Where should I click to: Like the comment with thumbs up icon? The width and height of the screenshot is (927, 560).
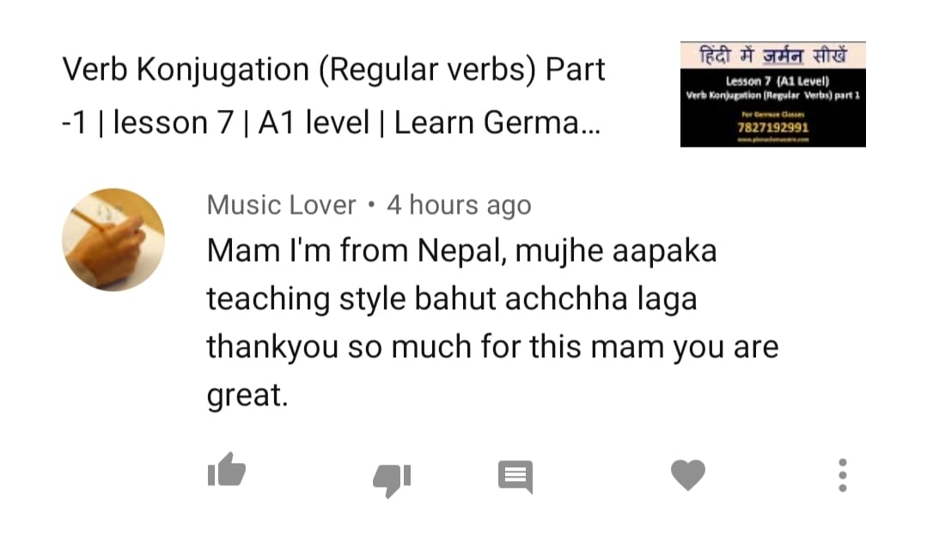tap(227, 470)
